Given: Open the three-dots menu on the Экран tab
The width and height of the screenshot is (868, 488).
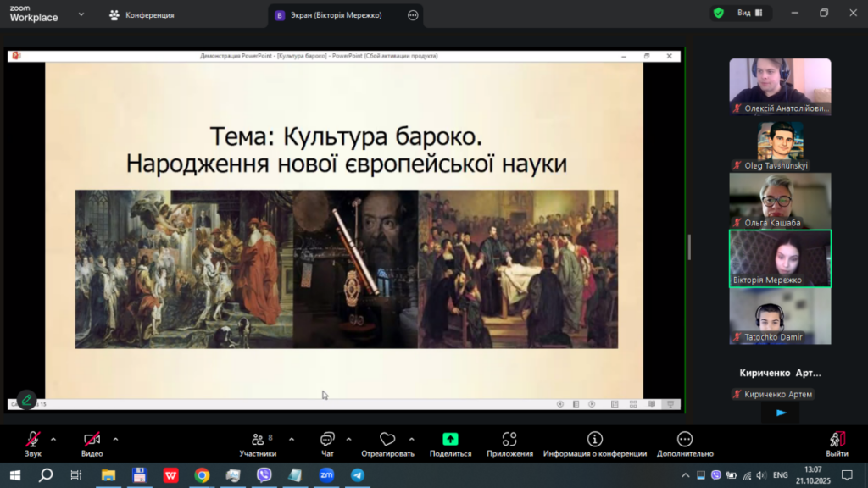Looking at the screenshot, I should [413, 14].
